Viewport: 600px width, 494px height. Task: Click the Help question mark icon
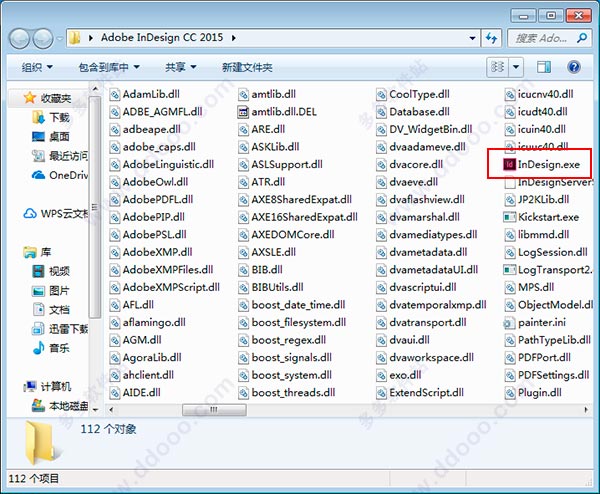tap(574, 67)
